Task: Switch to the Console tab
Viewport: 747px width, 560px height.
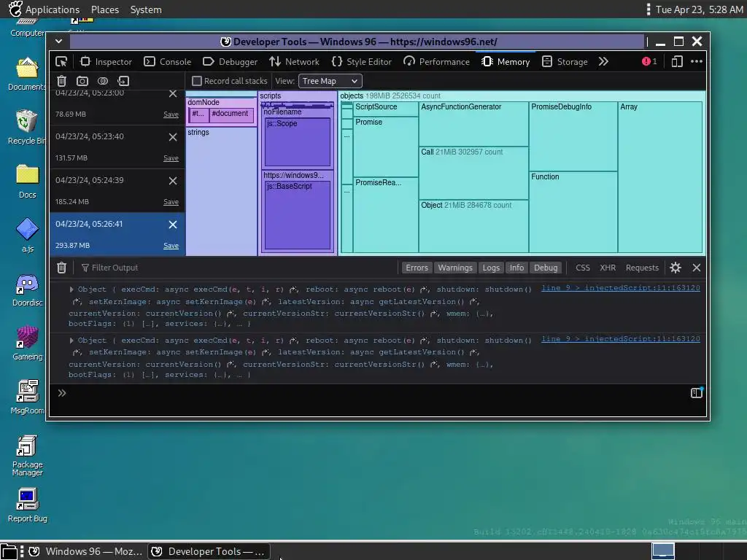Action: [x=168, y=61]
